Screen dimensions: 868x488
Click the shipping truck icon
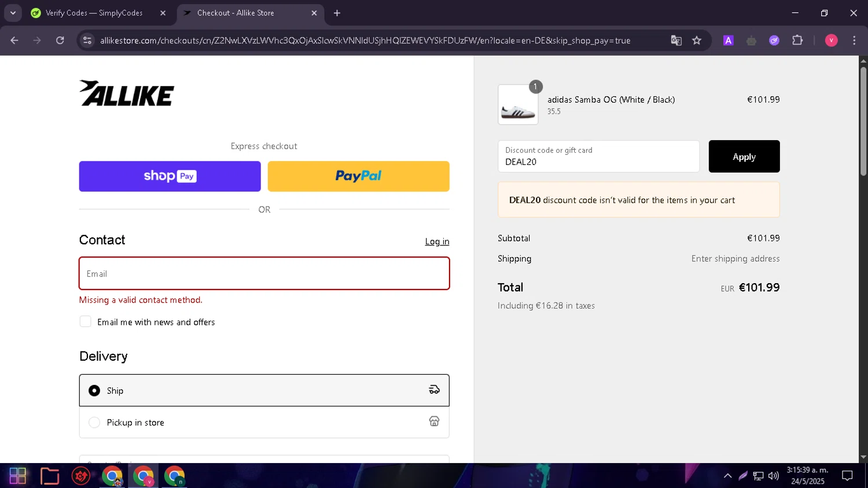[x=434, y=390]
